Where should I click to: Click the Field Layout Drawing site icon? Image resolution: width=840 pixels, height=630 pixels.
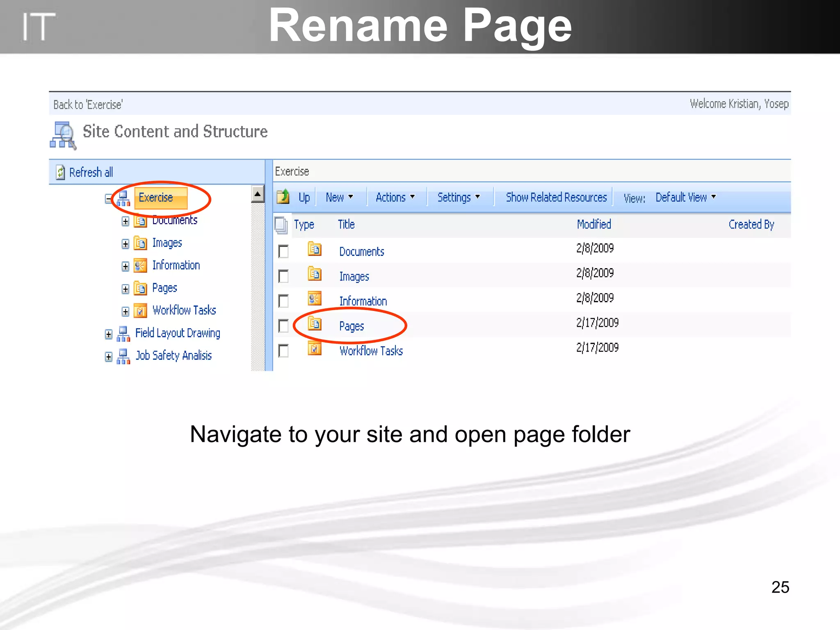[123, 334]
